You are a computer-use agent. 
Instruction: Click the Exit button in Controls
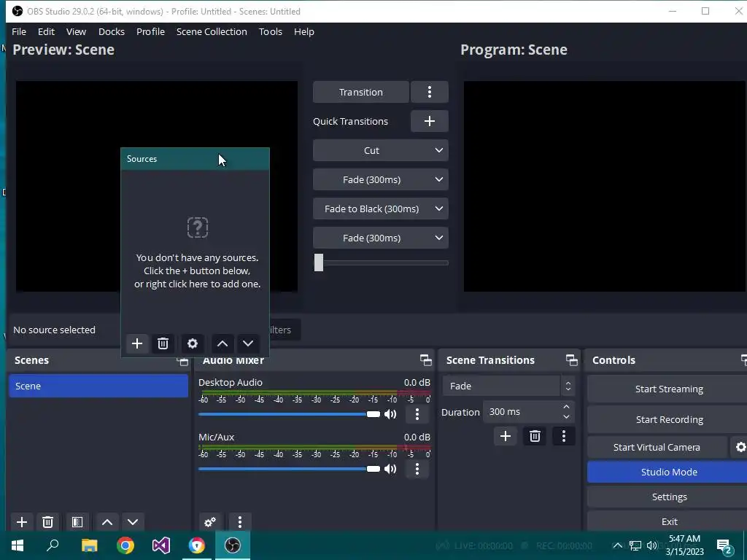[x=668, y=521]
